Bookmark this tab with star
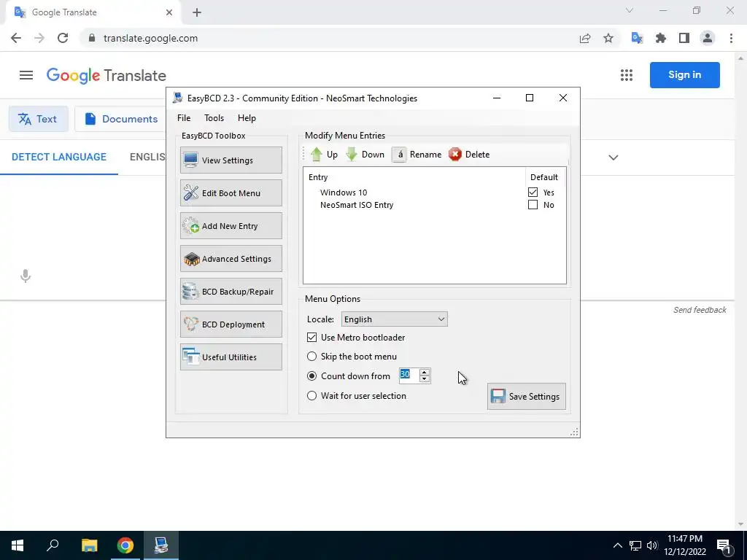Screen dimensions: 747x560 608,39
